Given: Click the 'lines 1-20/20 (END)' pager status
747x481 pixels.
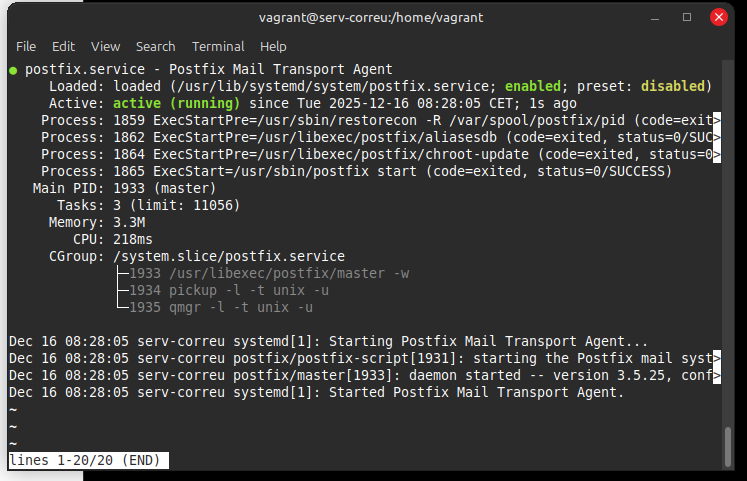Looking at the screenshot, I should pyautogui.click(x=88, y=460).
